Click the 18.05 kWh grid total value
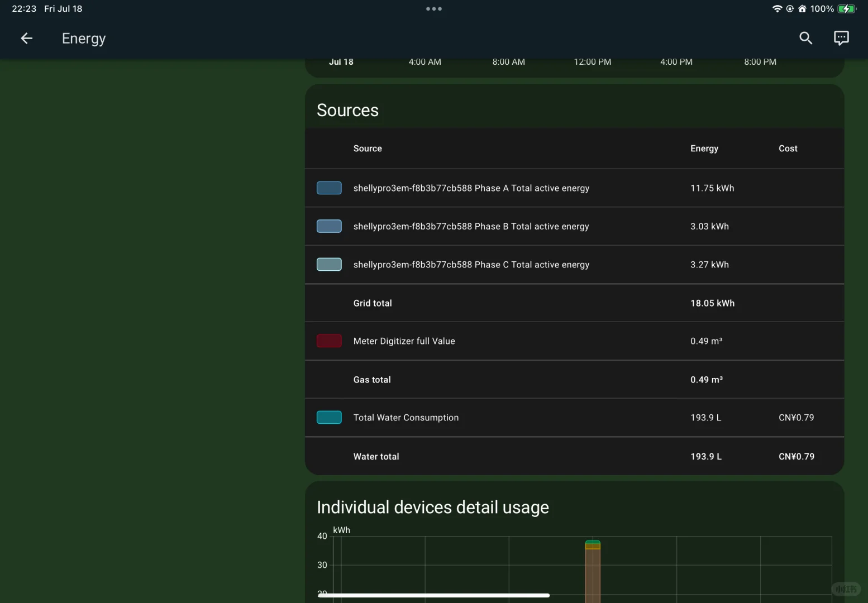 tap(713, 303)
